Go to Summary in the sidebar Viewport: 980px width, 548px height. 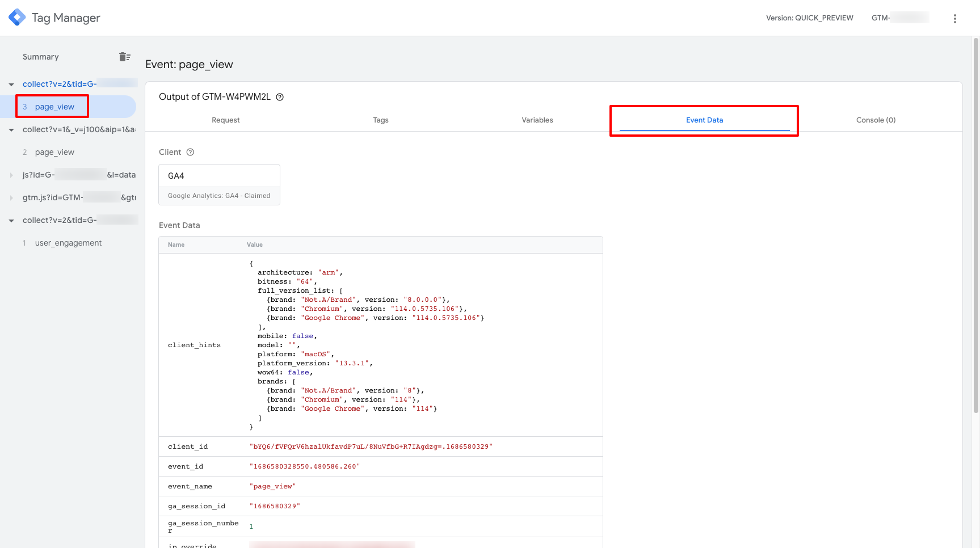click(x=40, y=56)
